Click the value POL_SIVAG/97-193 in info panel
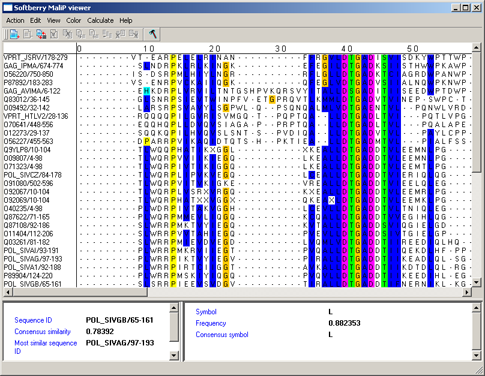This screenshot has width=485, height=376. 120,343
